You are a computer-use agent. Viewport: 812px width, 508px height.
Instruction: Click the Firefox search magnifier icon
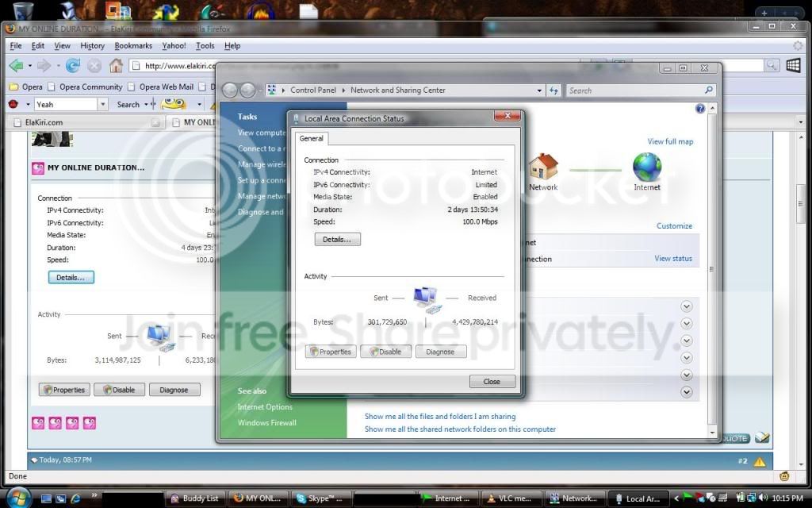(771, 65)
